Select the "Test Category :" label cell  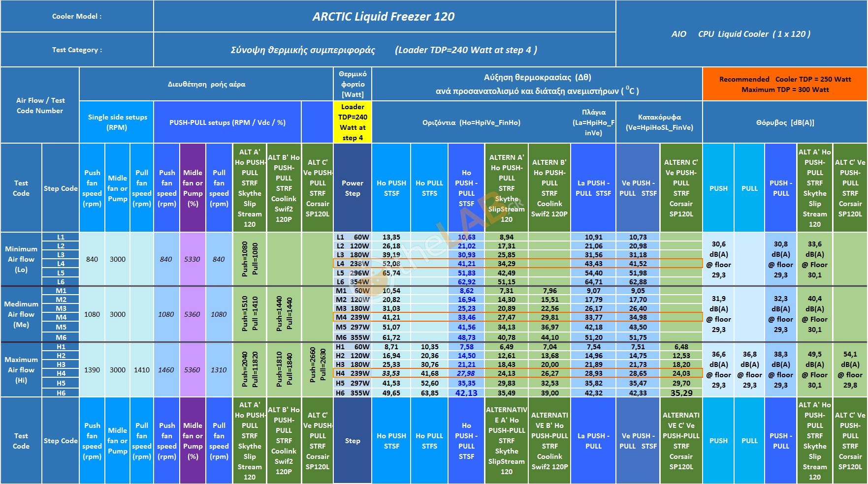(77, 50)
